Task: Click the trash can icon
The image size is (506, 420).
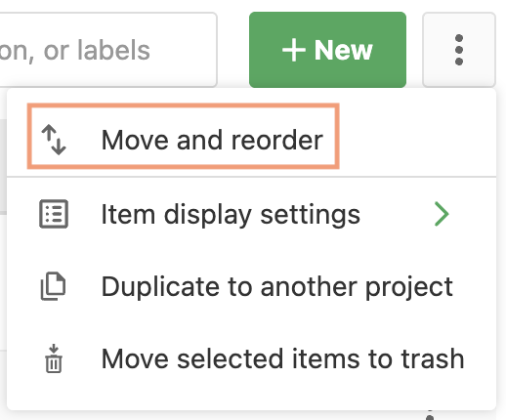Action: pyautogui.click(x=54, y=358)
